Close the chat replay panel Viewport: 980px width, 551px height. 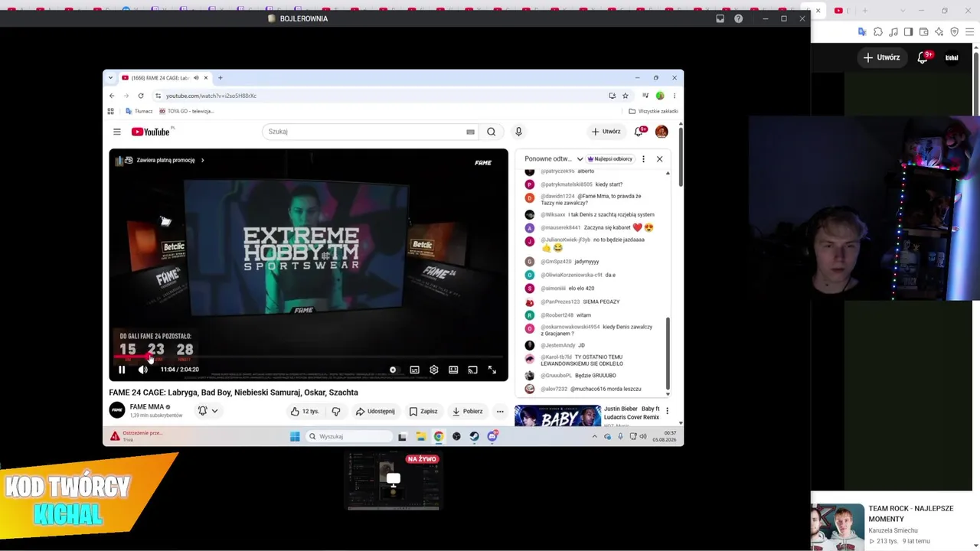(659, 159)
